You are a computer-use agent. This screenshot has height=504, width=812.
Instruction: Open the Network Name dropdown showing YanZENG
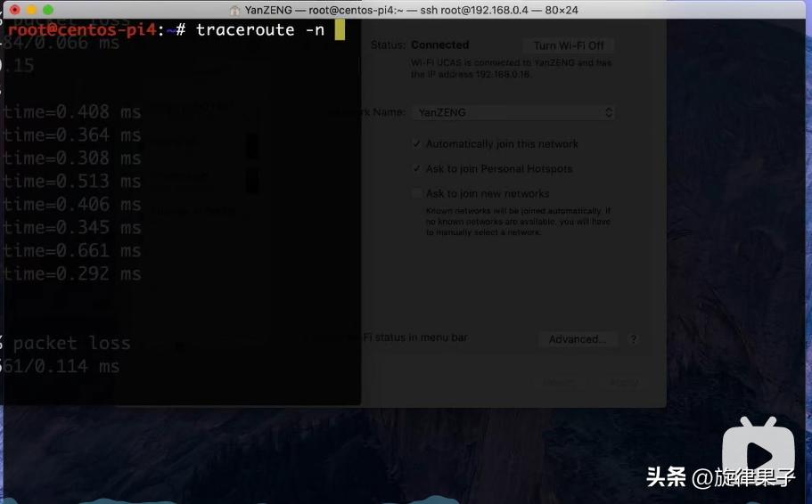(514, 112)
